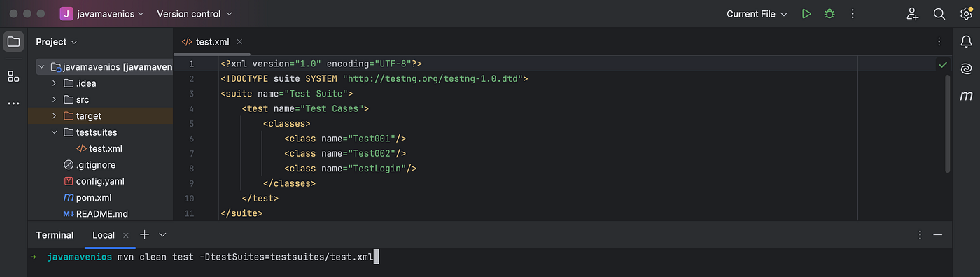This screenshot has width=980, height=277.
Task: Click the "TestLogin" class name
Action: [x=376, y=169]
